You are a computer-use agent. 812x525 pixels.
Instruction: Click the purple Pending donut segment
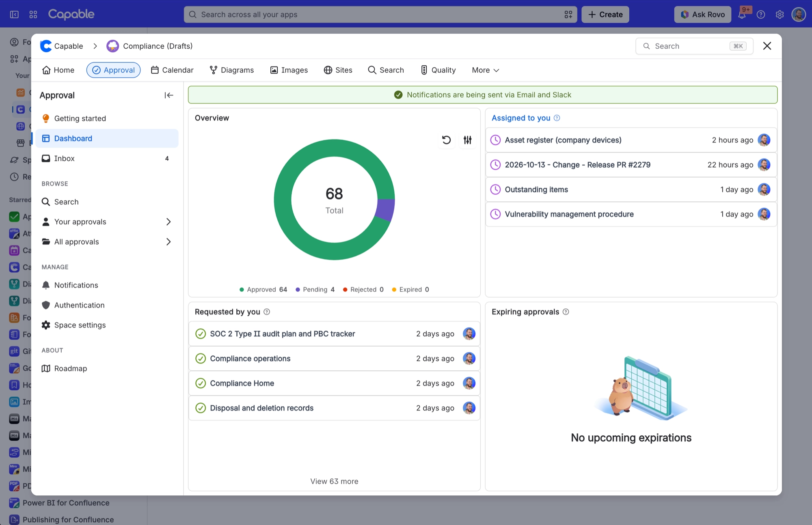pos(386,210)
